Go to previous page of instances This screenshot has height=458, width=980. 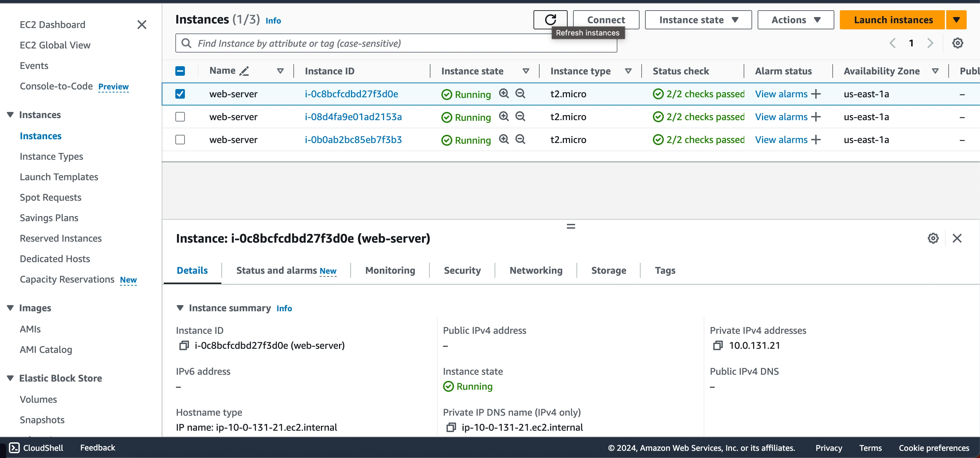(892, 43)
